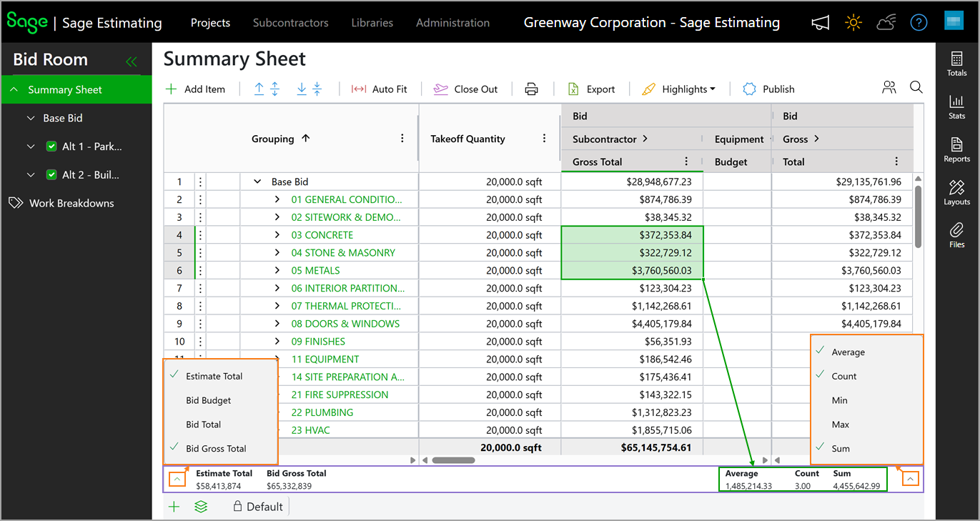The image size is (980, 521).
Task: Open Takeoff Quantity column options menu
Action: click(545, 139)
